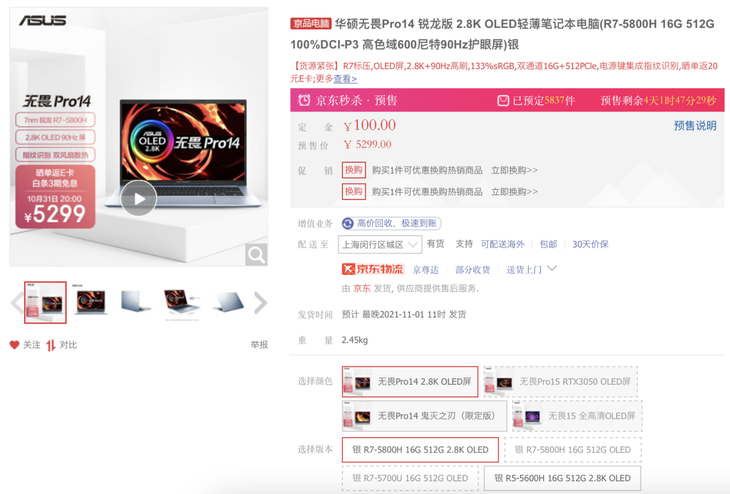
Task: Click the 2.45kg weight value
Action: [355, 340]
